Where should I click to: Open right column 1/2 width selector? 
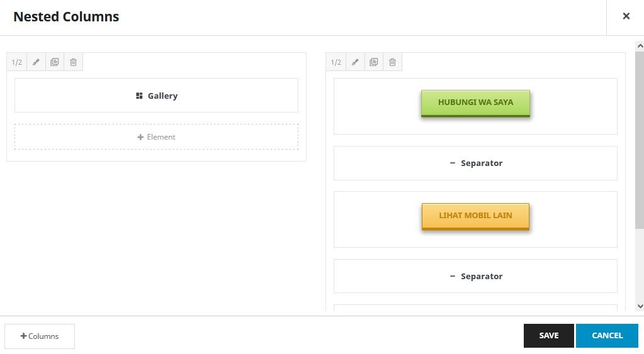pyautogui.click(x=336, y=62)
